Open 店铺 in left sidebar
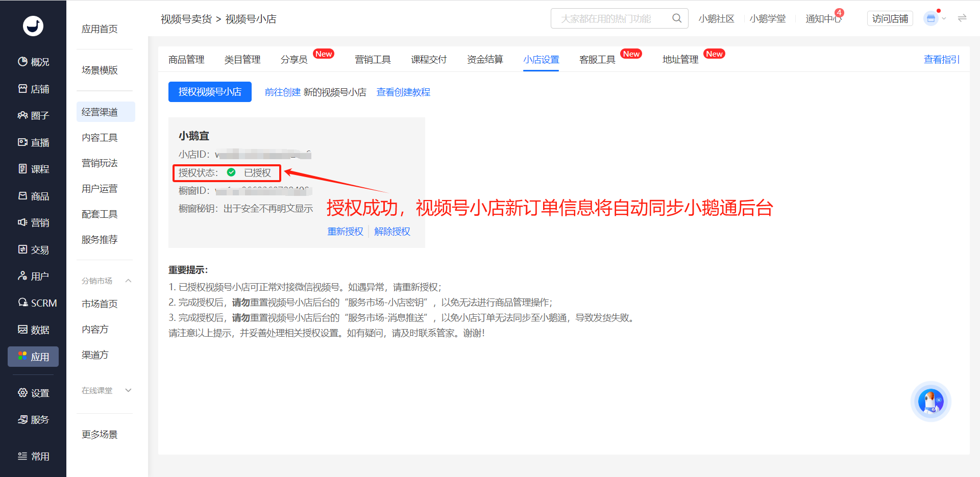Viewport: 980px width, 477px height. click(x=33, y=89)
